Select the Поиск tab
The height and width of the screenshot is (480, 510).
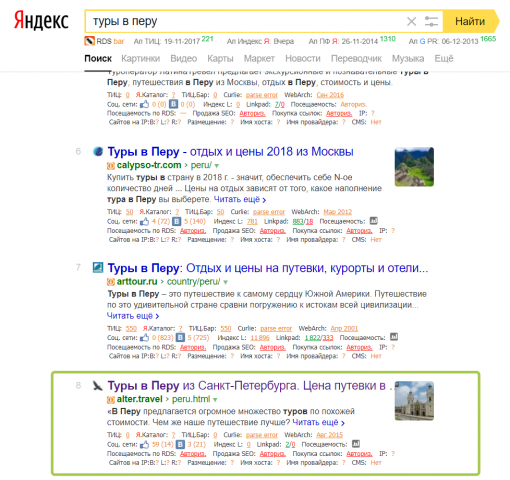(x=98, y=59)
